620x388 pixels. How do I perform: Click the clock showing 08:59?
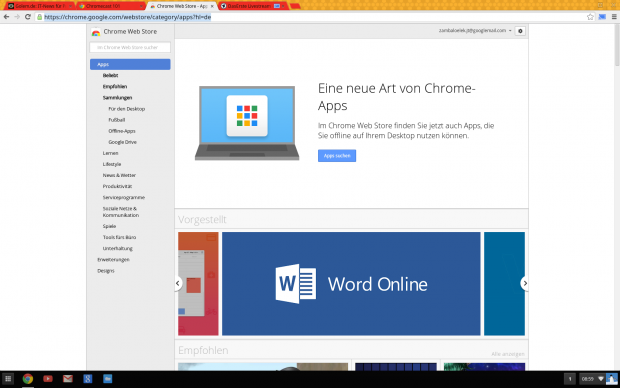pyautogui.click(x=588, y=379)
